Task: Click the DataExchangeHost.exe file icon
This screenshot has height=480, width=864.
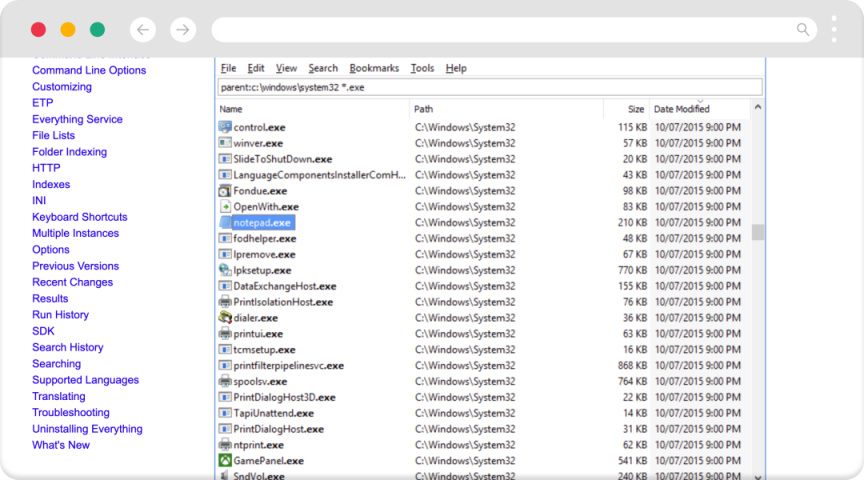Action: 225,286
